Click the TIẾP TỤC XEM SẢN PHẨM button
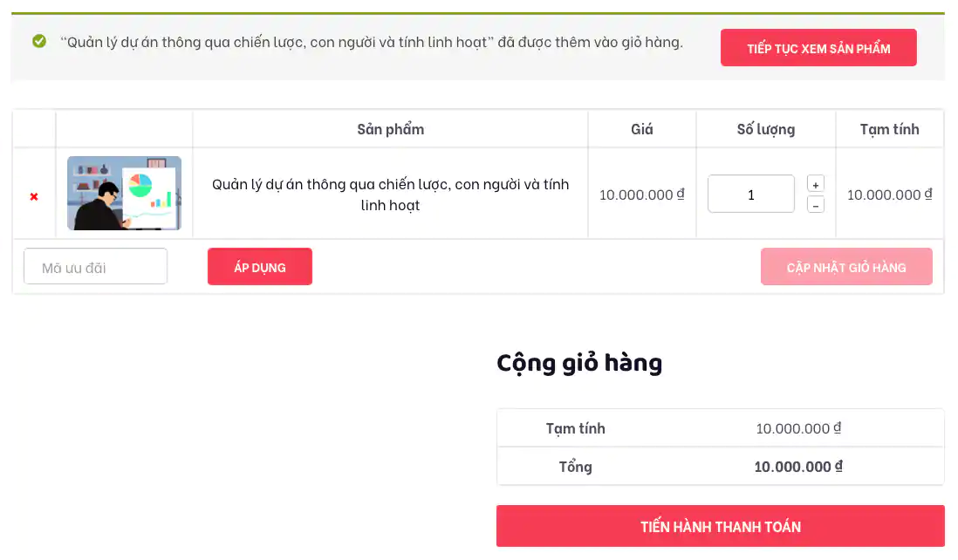Image resolution: width=958 pixels, height=560 pixels. tap(818, 48)
